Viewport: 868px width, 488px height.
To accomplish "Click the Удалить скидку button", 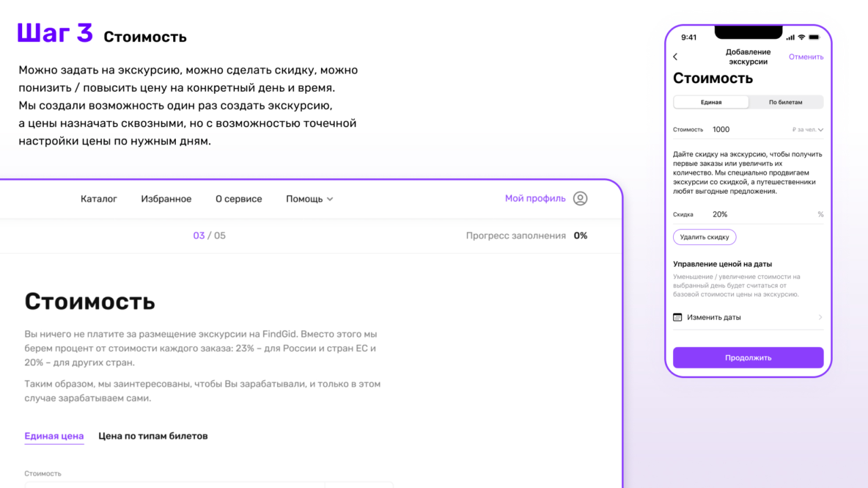I will (x=705, y=237).
